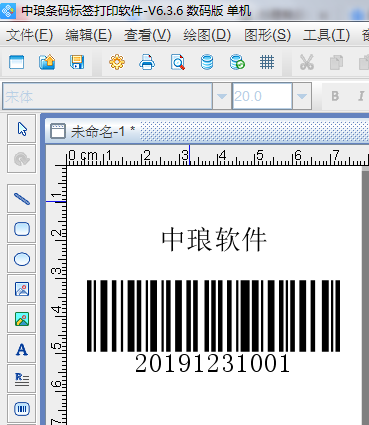
Task: Select the ellipse drawing tool
Action: point(22,259)
